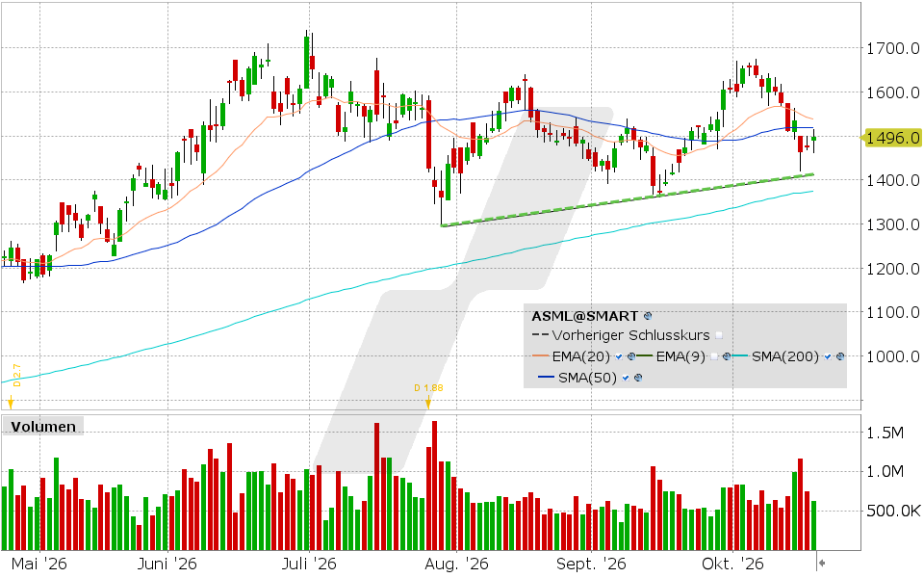
Task: Click the D 2.7 dividend arrow marker
Action: coord(10,404)
